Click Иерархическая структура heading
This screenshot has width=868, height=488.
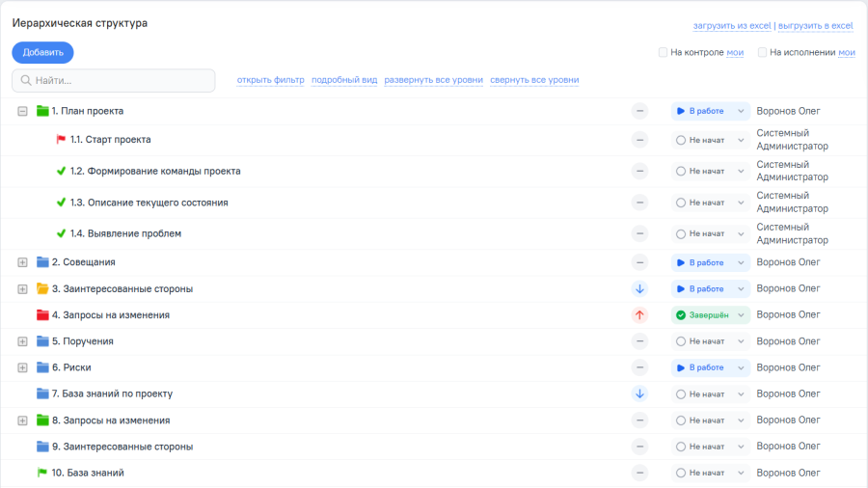(x=80, y=23)
